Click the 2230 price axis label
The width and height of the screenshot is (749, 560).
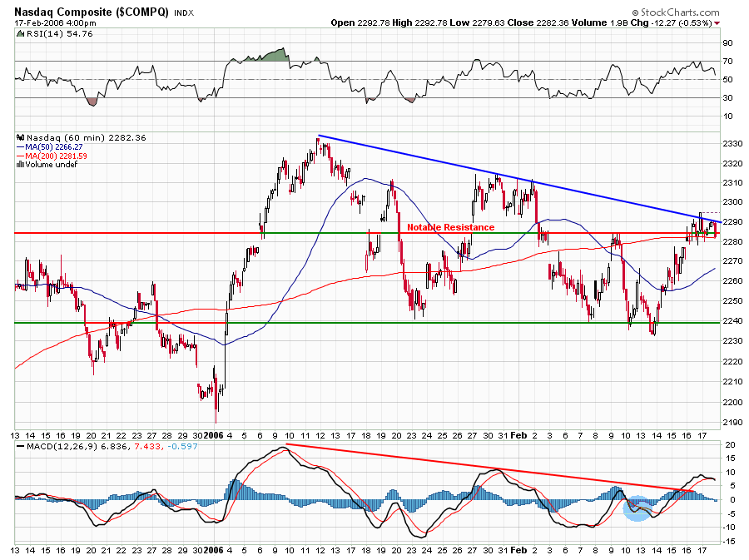pyautogui.click(x=732, y=341)
